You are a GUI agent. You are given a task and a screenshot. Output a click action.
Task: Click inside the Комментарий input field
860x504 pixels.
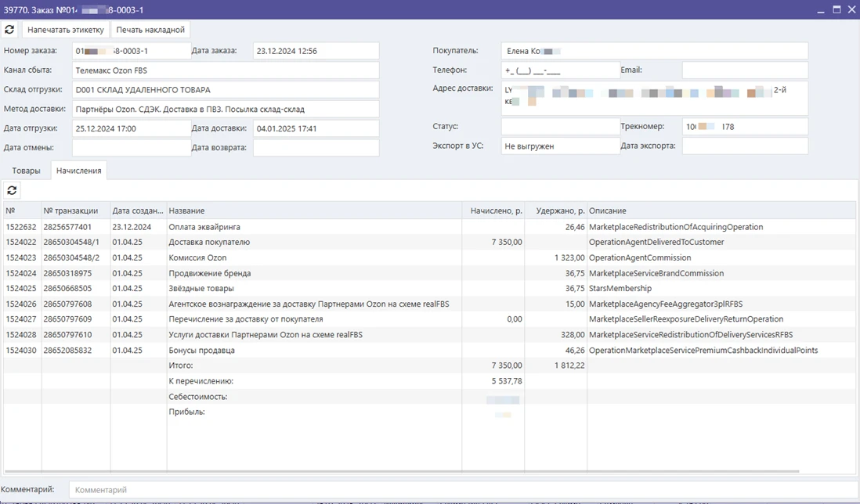point(235,489)
